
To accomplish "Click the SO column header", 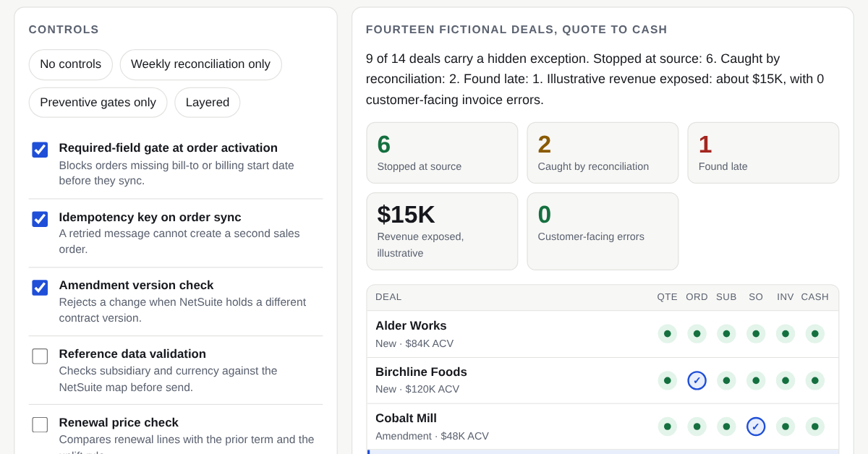I will point(756,297).
